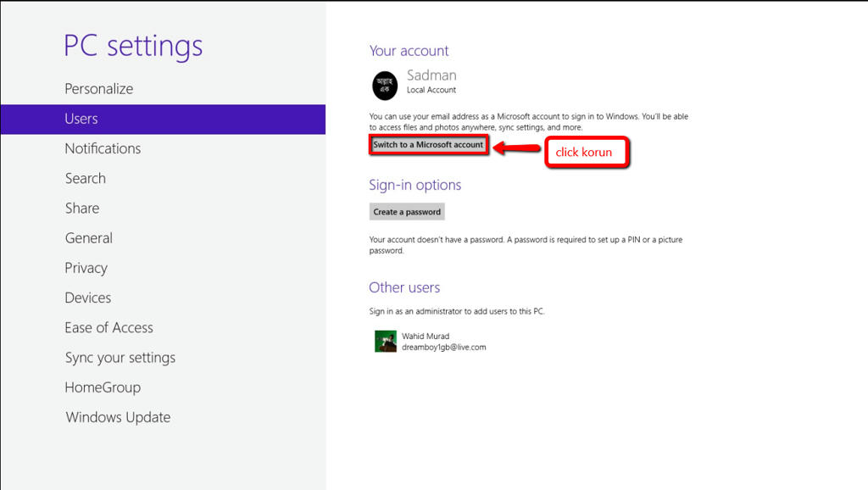Open Sync your settings page
868x490 pixels.
(120, 358)
